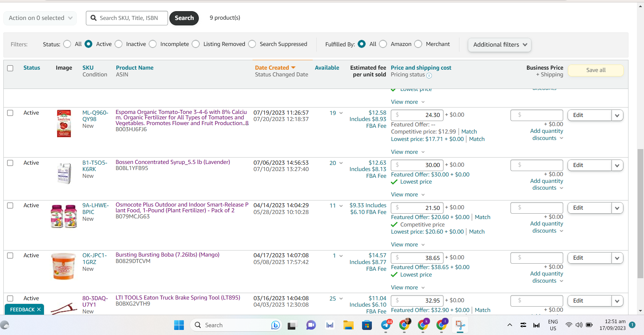Launch Microsoft Store from the taskbar
Viewport: 644px width, 335px height.
coord(367,325)
